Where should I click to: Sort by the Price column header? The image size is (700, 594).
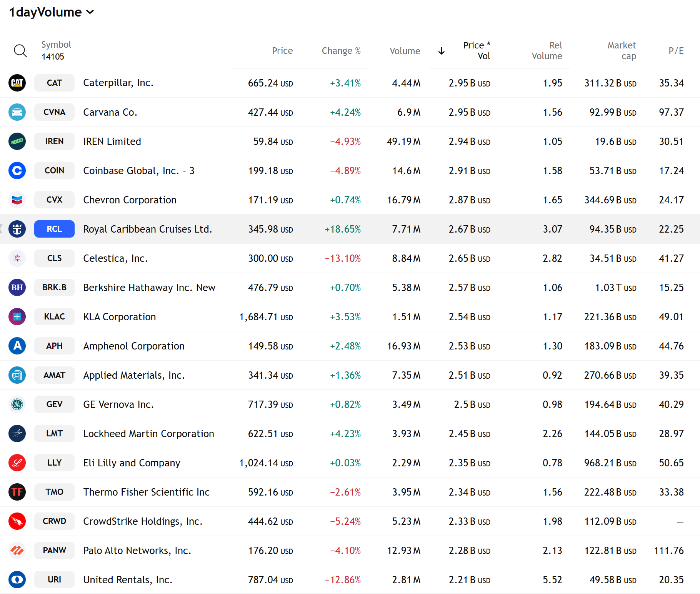coord(282,51)
